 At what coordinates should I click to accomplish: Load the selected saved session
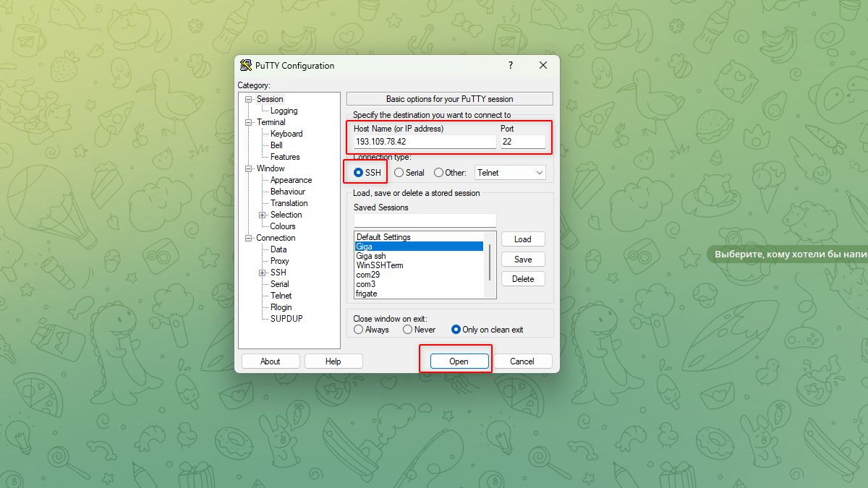tap(523, 239)
